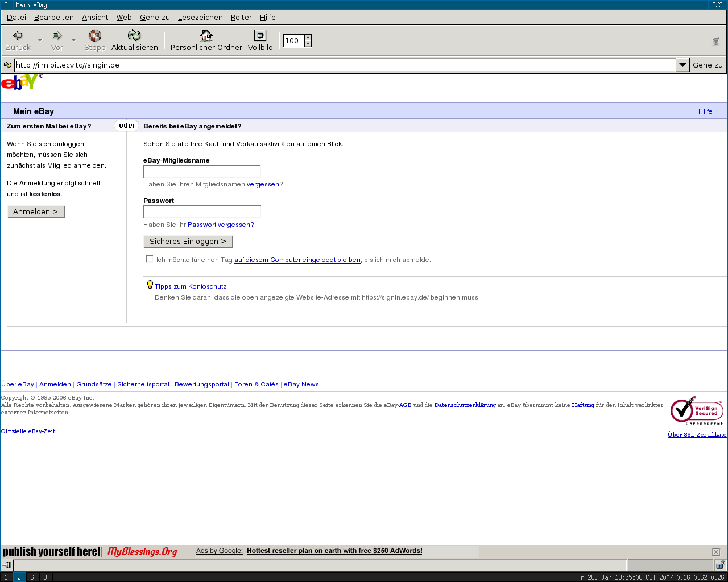Check the stay logged in checkbox
This screenshot has height=582, width=728.
(x=149, y=259)
